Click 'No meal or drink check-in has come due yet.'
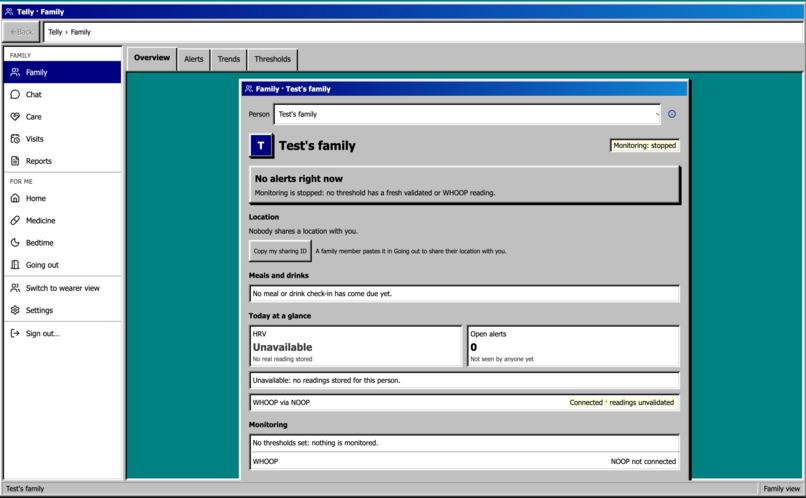This screenshot has width=806, height=498. tap(322, 294)
